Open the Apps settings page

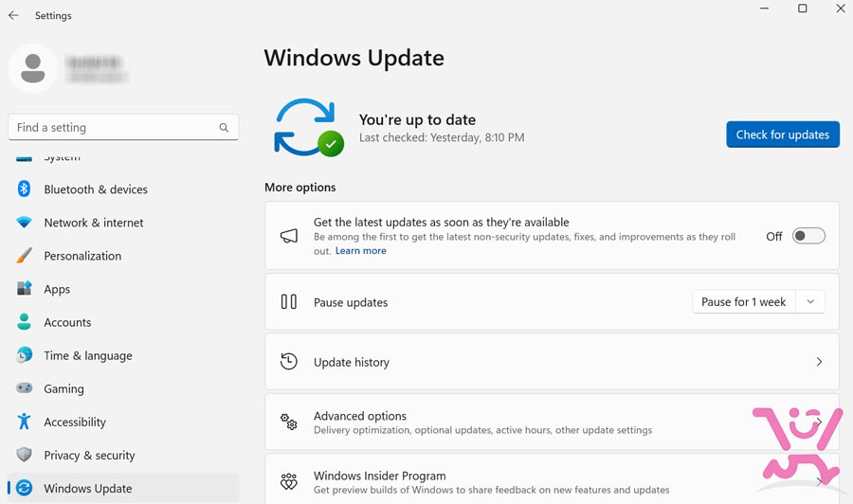pos(123,289)
